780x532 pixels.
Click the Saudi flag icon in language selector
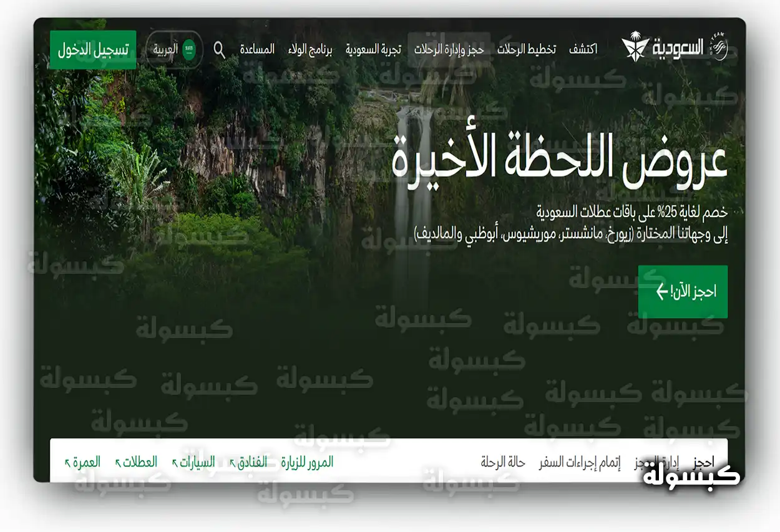click(x=188, y=49)
